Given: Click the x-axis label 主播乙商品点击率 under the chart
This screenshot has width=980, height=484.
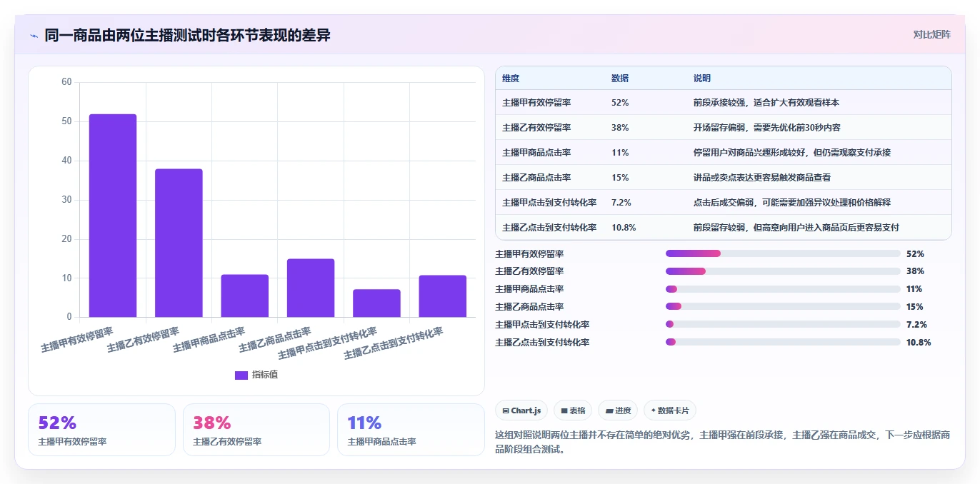Looking at the screenshot, I should click(275, 340).
